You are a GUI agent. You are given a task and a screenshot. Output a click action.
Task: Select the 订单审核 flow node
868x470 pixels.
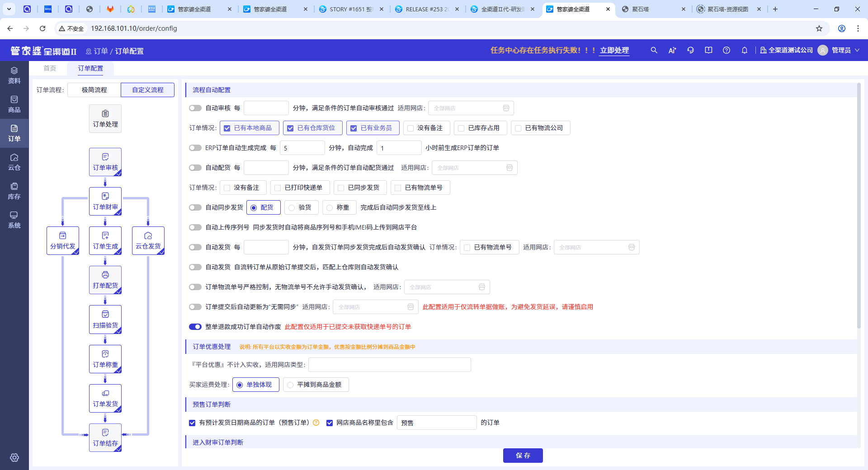coord(105,162)
